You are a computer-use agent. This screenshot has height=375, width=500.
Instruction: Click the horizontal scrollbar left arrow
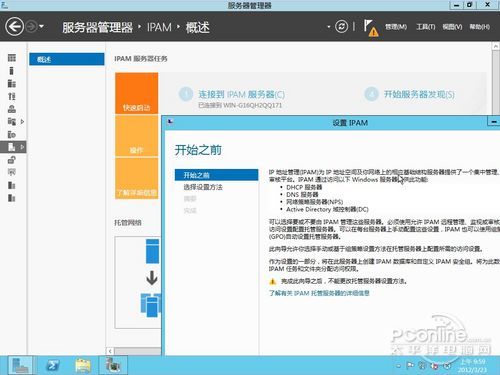(x=110, y=351)
